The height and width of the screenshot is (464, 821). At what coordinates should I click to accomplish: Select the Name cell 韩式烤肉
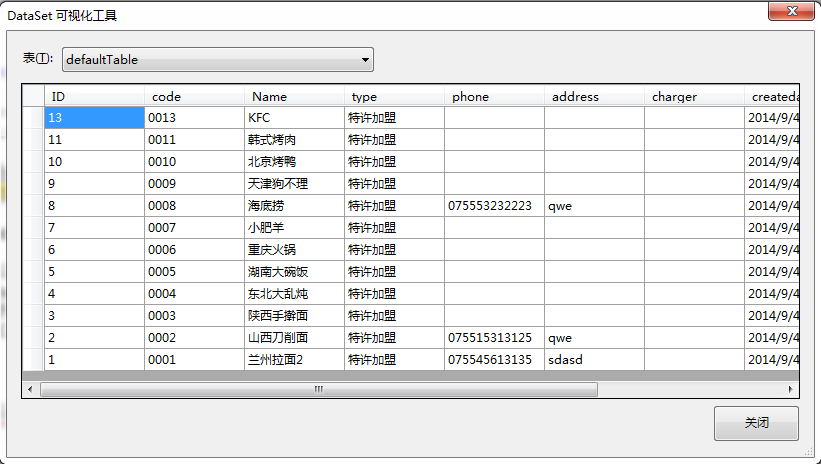[294, 140]
